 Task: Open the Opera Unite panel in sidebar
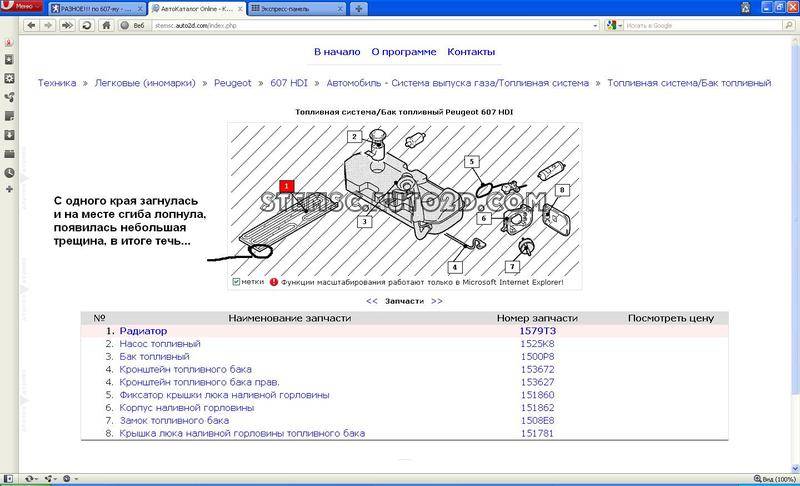point(9,97)
